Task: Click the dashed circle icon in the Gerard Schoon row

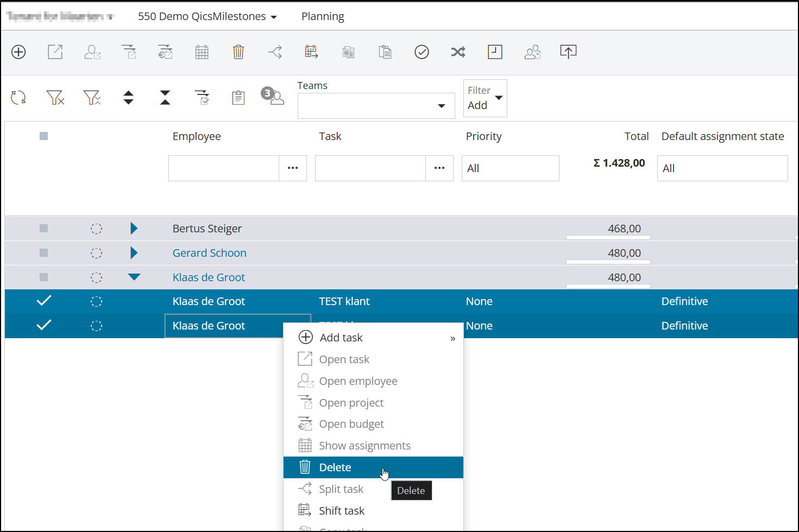Action: point(96,253)
